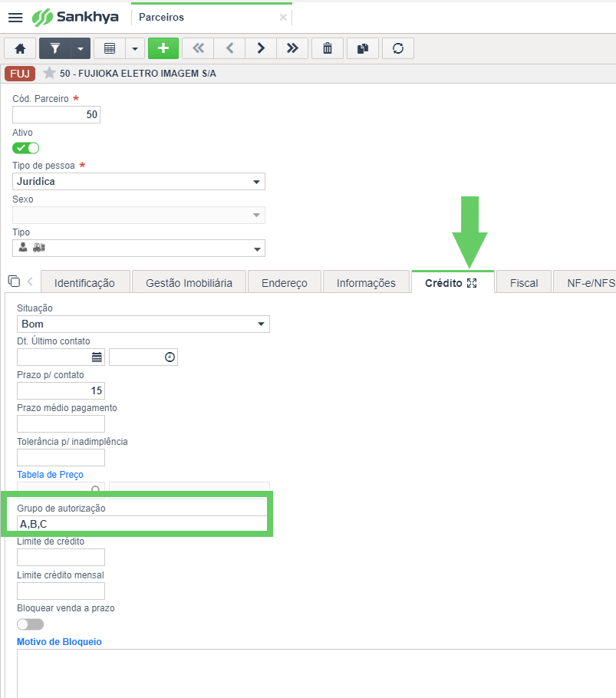Maximize Crédito tab with expand icon
Image resolution: width=616 pixels, height=698 pixels.
(472, 283)
